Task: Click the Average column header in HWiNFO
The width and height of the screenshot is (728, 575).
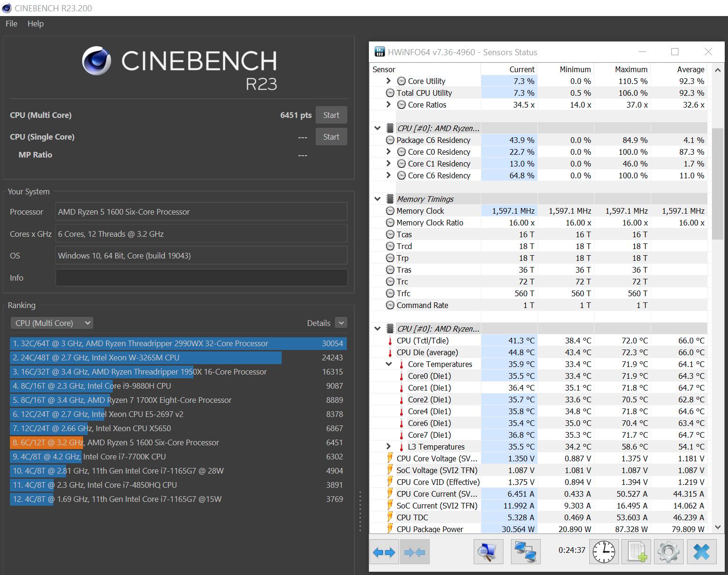Action: [x=679, y=69]
